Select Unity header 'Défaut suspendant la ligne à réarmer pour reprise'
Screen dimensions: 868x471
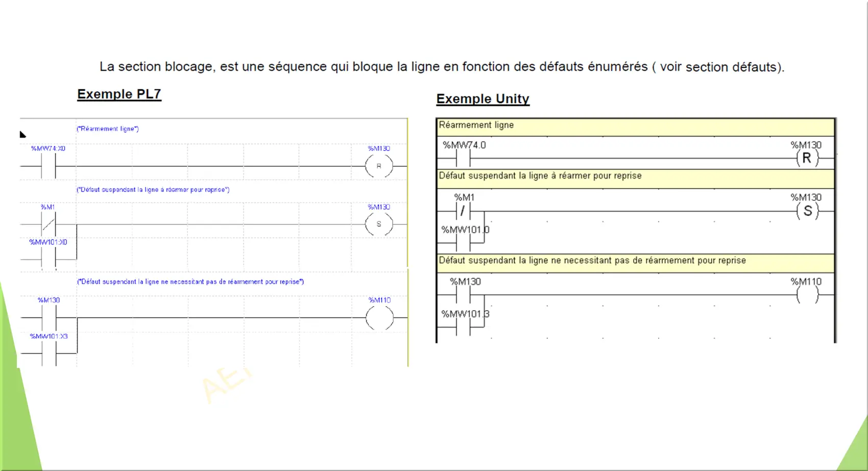[636, 179]
